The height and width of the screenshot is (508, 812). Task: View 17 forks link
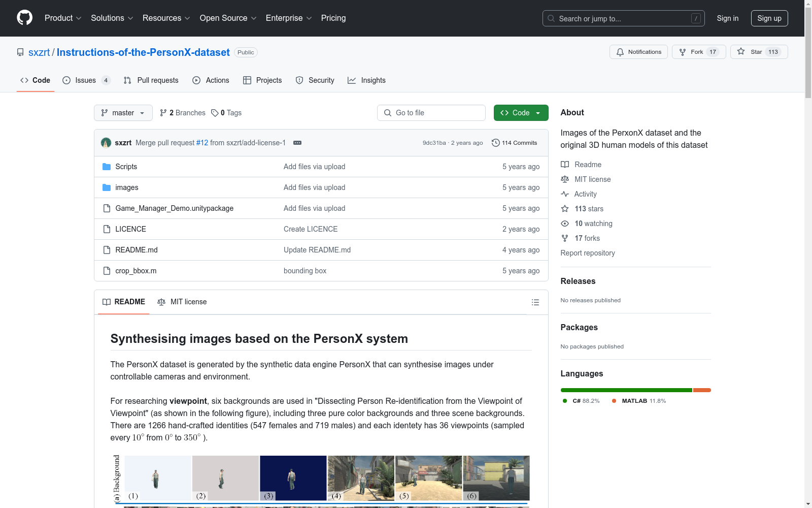[x=581, y=238]
